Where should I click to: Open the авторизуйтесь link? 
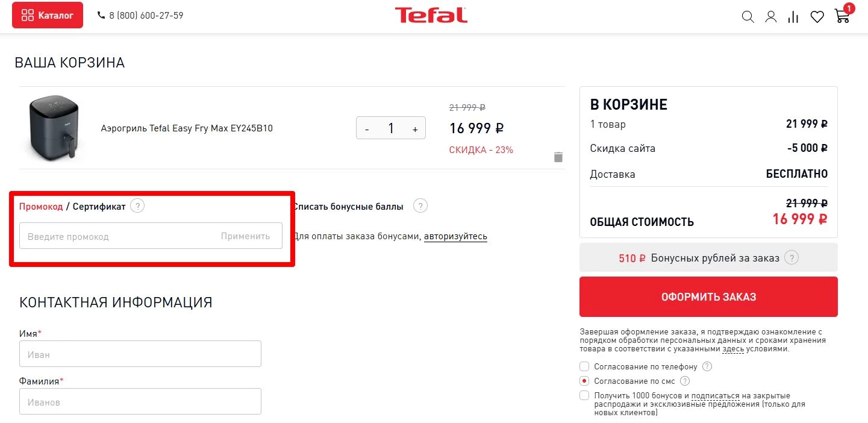tap(456, 236)
